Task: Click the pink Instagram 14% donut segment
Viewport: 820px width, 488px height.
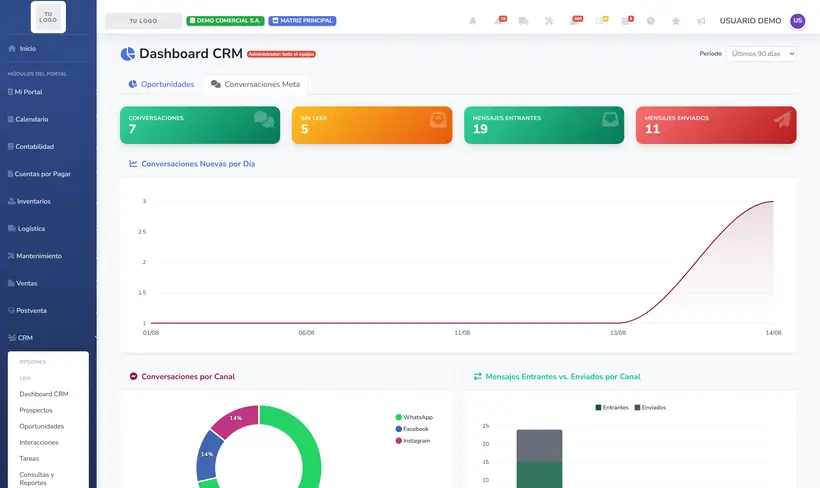Action: (236, 418)
